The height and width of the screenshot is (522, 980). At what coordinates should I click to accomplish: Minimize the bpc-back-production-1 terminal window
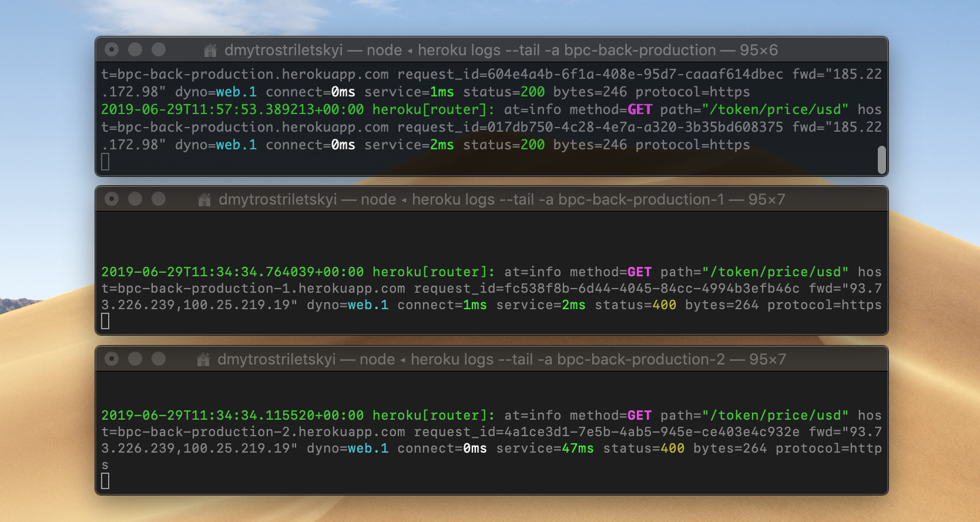(135, 199)
